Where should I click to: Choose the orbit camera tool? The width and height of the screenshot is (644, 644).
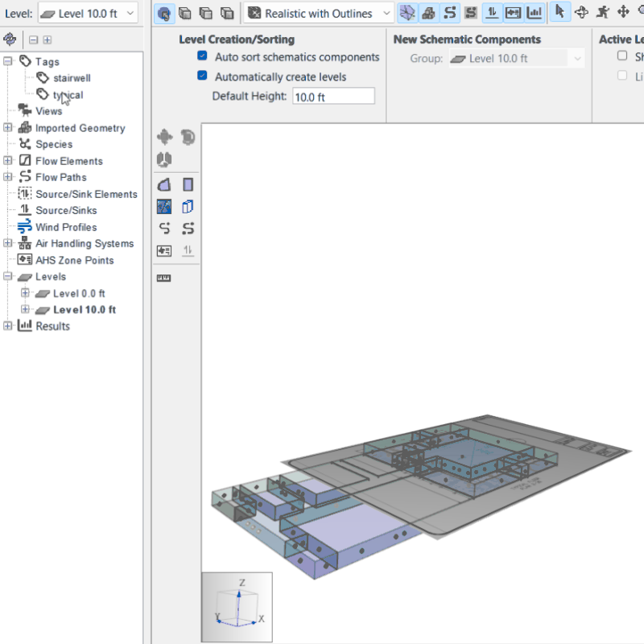[581, 12]
